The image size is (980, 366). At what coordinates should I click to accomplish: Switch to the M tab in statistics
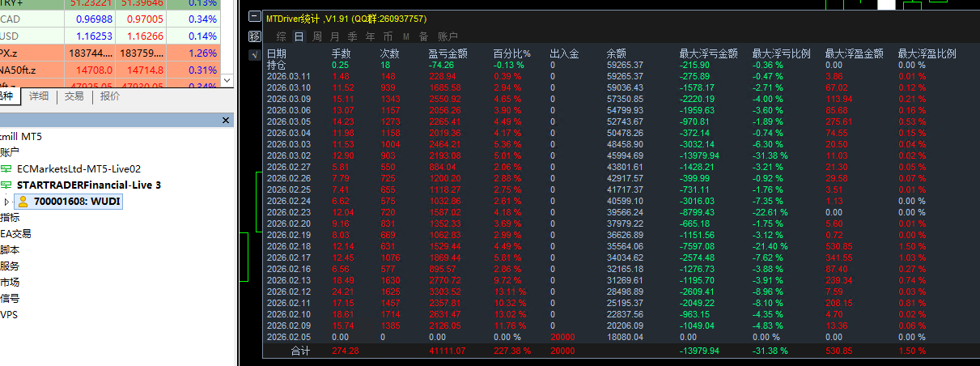[x=405, y=36]
